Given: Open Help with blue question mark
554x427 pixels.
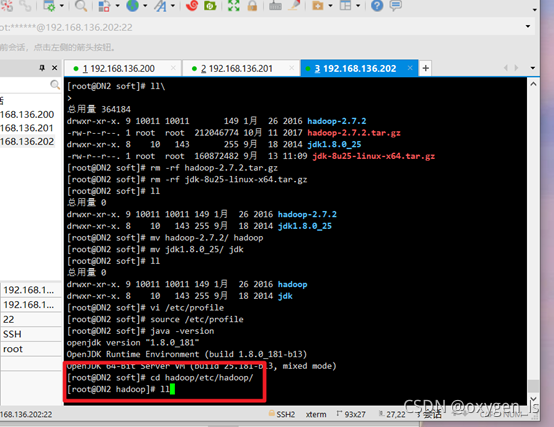Looking at the screenshot, I should (x=377, y=5).
